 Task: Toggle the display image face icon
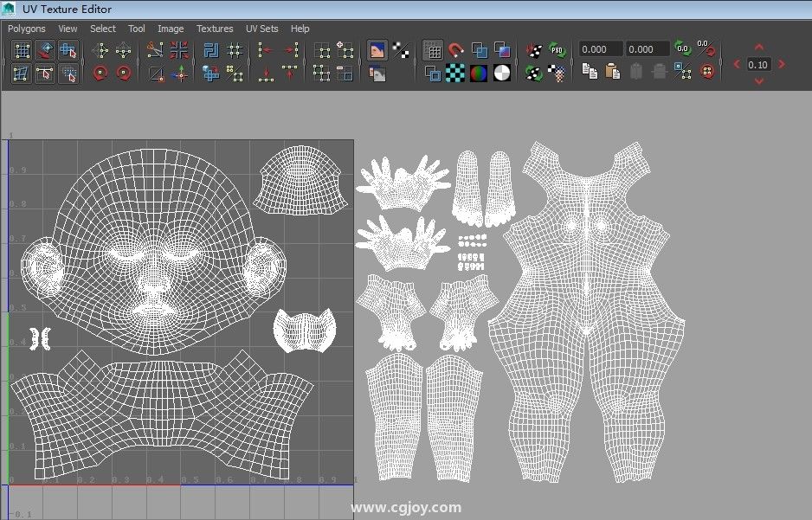[x=377, y=50]
